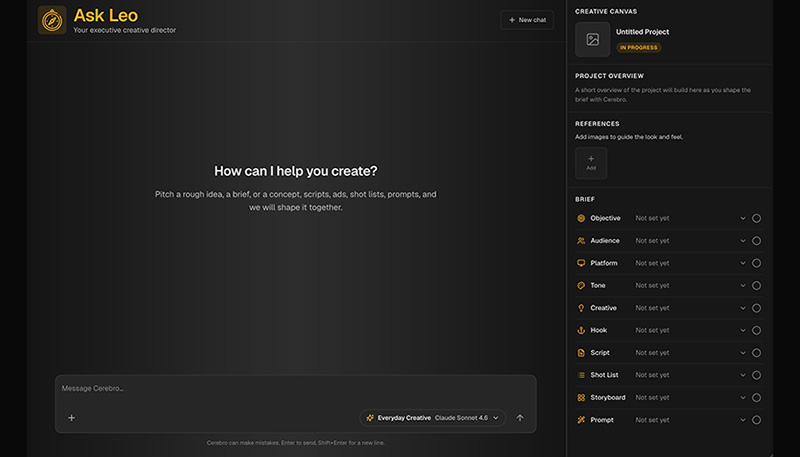Viewport: 800px width, 457px height.
Task: Expand the Creative brief row
Action: click(x=742, y=308)
